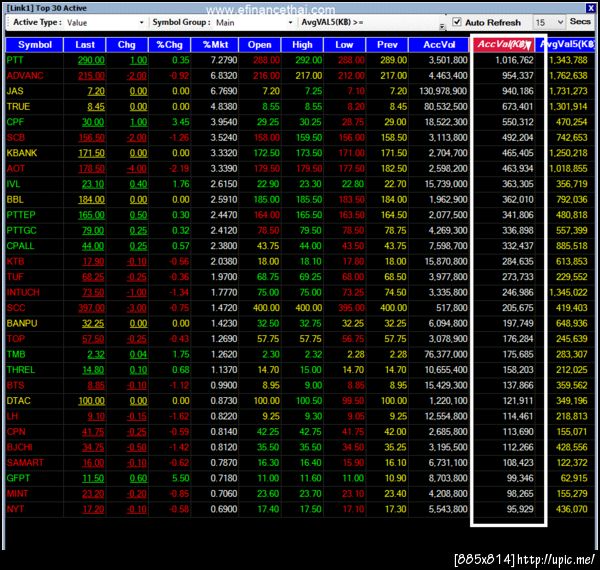Image resolution: width=600 pixels, height=570 pixels.
Task: Select the GFPT symbol
Action: [18, 479]
